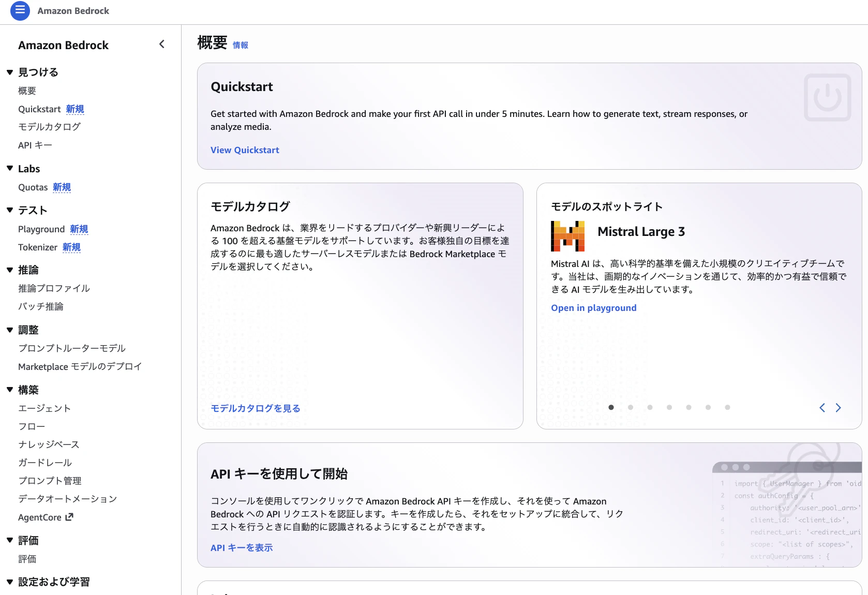Select the third spotlight carousel dot

(x=650, y=408)
